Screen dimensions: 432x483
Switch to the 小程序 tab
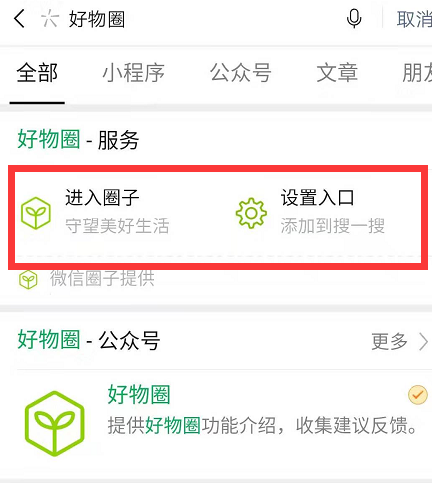click(x=133, y=73)
